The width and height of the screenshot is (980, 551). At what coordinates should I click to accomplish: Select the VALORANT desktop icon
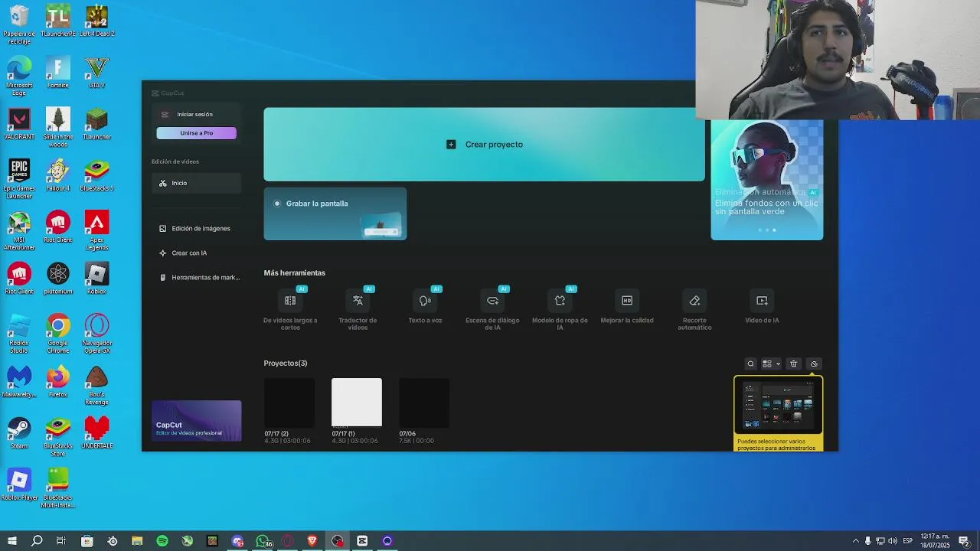pyautogui.click(x=19, y=124)
